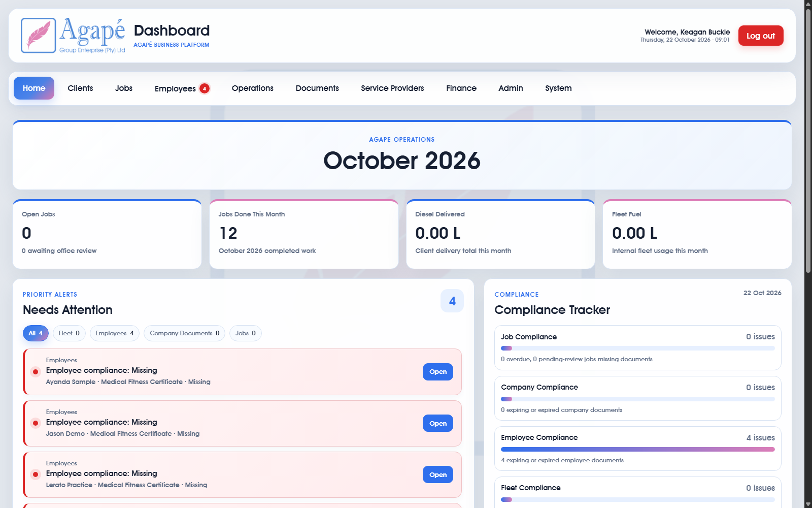The height and width of the screenshot is (508, 812).
Task: Click the alerts count badge showing 4
Action: pos(452,301)
